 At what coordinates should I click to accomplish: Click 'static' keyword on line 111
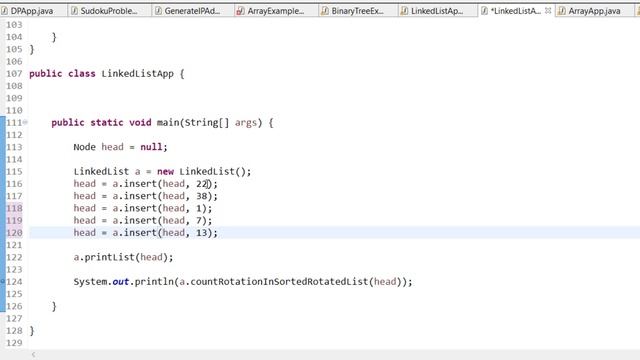tap(107, 122)
